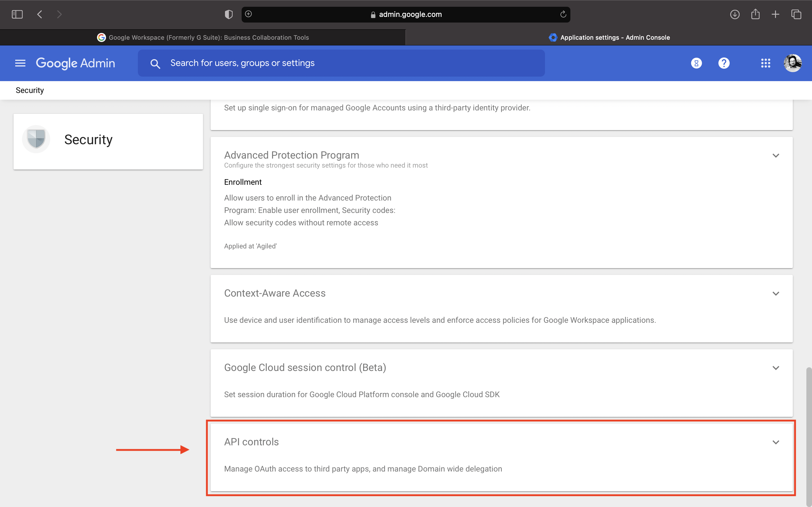Click the user account avatar
This screenshot has height=507, width=812.
point(793,63)
